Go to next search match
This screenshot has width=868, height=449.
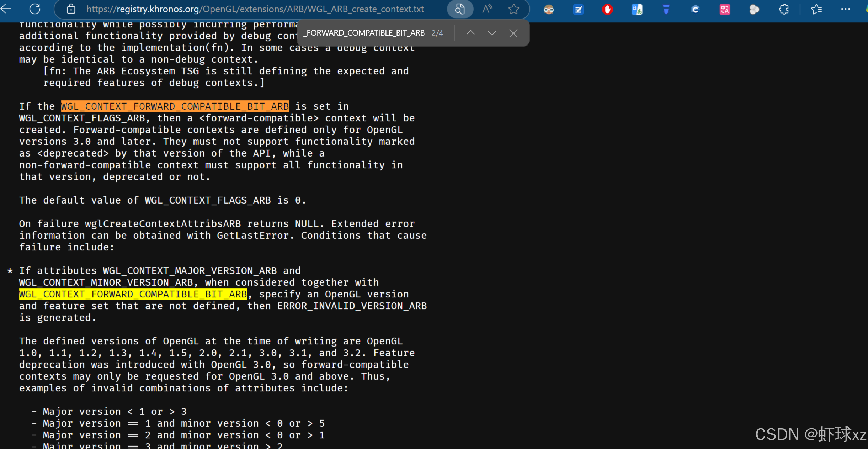(x=491, y=33)
